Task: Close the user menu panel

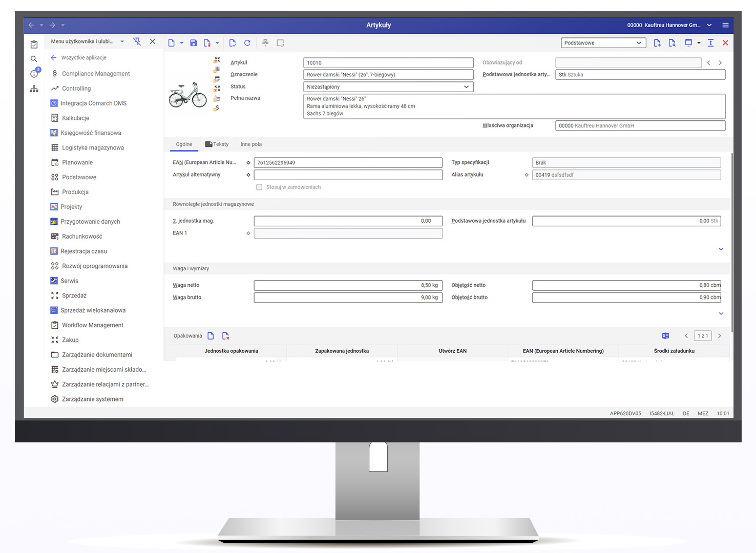Action: pos(153,41)
